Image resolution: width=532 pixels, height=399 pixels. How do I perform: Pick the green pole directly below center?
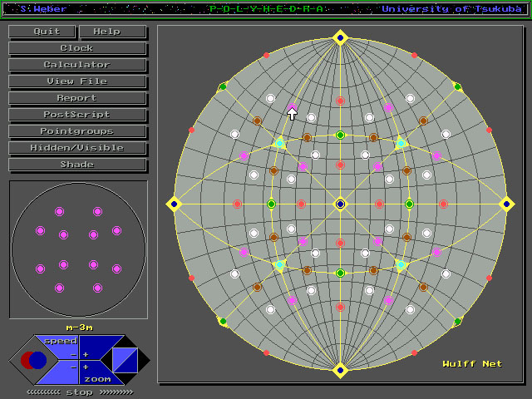point(340,273)
